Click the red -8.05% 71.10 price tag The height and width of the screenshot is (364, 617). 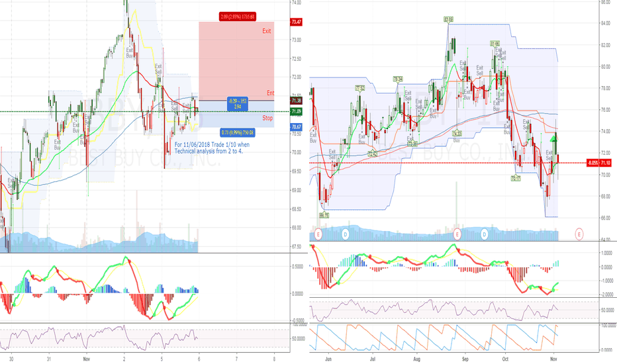tap(599, 163)
